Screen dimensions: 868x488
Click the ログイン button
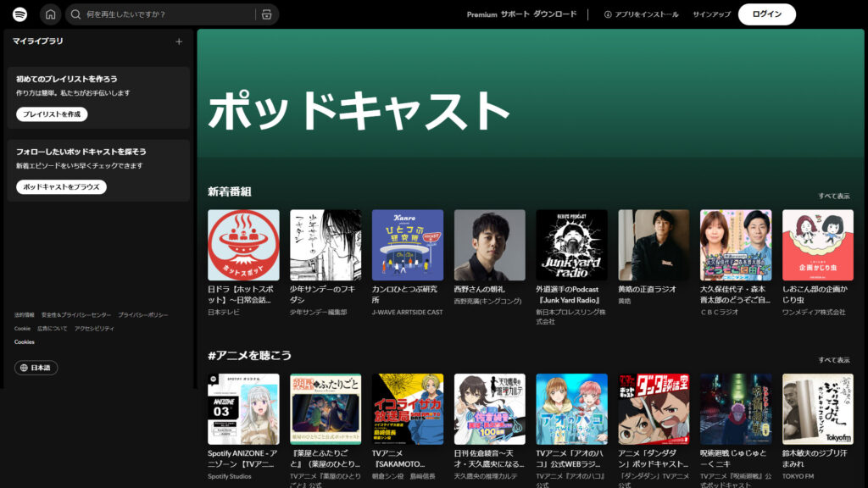[766, 14]
